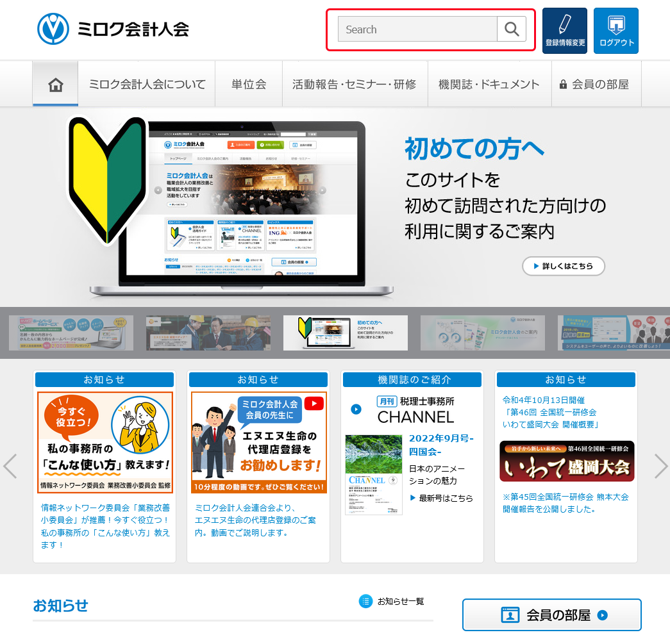Image resolution: width=670 pixels, height=644 pixels.
Task: Click 日本のアニメーションの魅力 text
Action: pos(436,475)
